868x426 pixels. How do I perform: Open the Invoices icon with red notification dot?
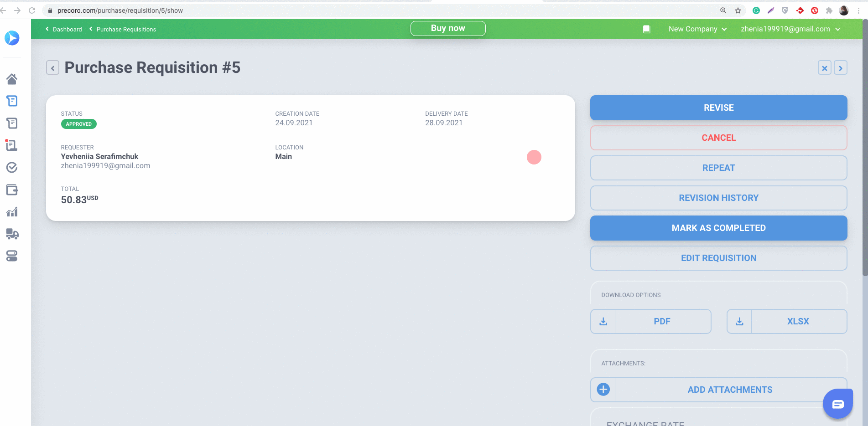point(12,145)
